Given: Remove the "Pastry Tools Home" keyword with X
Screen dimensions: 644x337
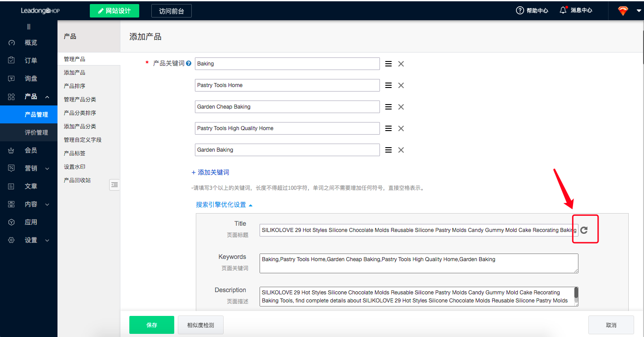Looking at the screenshot, I should [401, 85].
